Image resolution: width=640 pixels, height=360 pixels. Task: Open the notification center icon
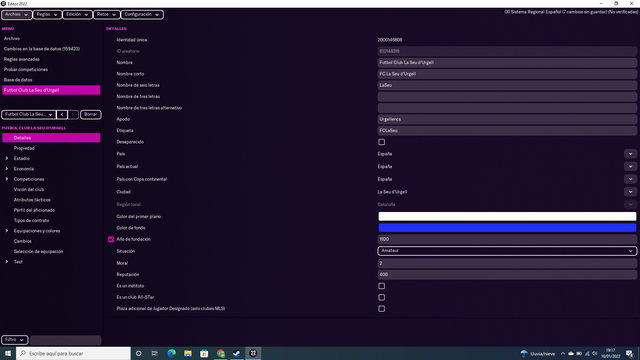pos(629,353)
